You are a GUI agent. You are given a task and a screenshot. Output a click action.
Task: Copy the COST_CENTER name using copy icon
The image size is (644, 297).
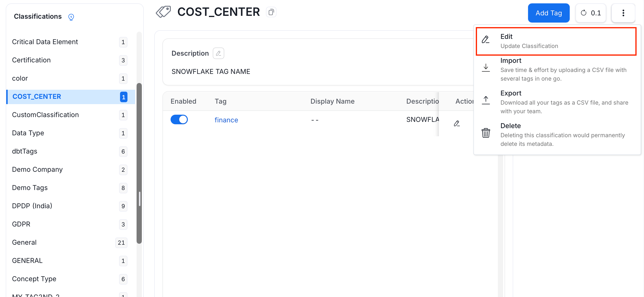[271, 12]
